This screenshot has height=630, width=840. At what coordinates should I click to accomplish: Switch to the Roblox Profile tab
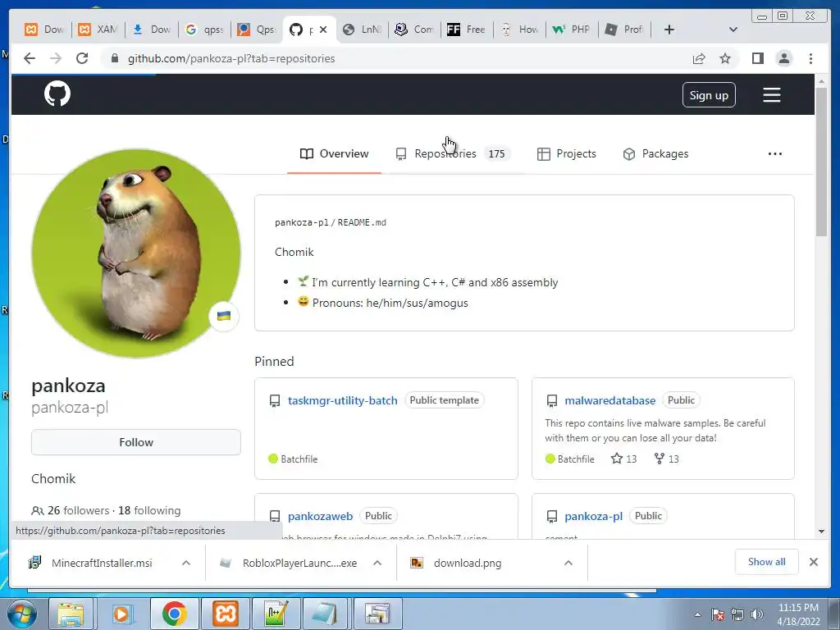[x=624, y=30]
